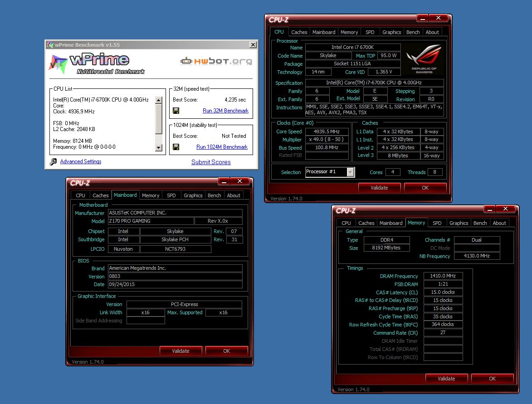This screenshot has height=404, width=532.
Task: Close the CPU-Z Memory window
Action: (x=506, y=209)
